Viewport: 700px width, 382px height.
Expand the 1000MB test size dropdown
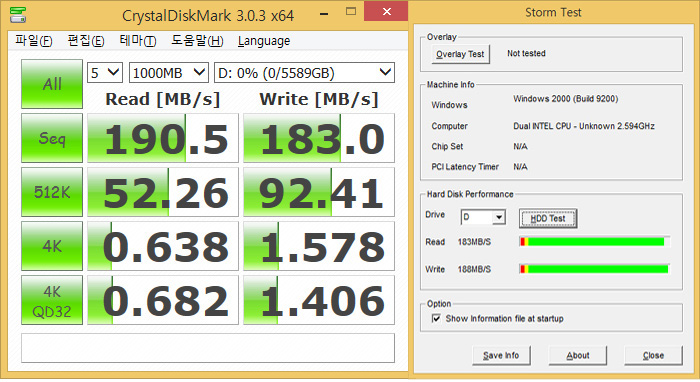tap(169, 73)
